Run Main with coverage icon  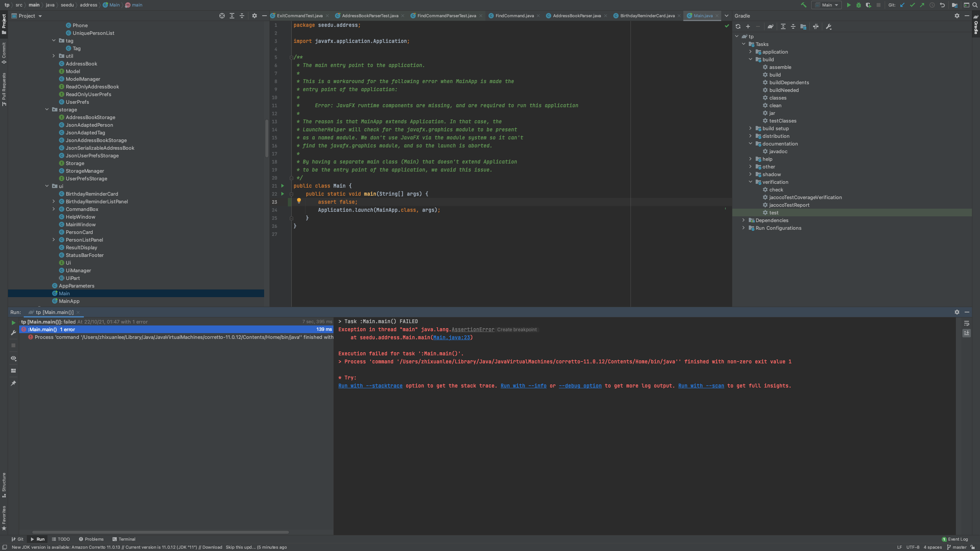pos(868,5)
